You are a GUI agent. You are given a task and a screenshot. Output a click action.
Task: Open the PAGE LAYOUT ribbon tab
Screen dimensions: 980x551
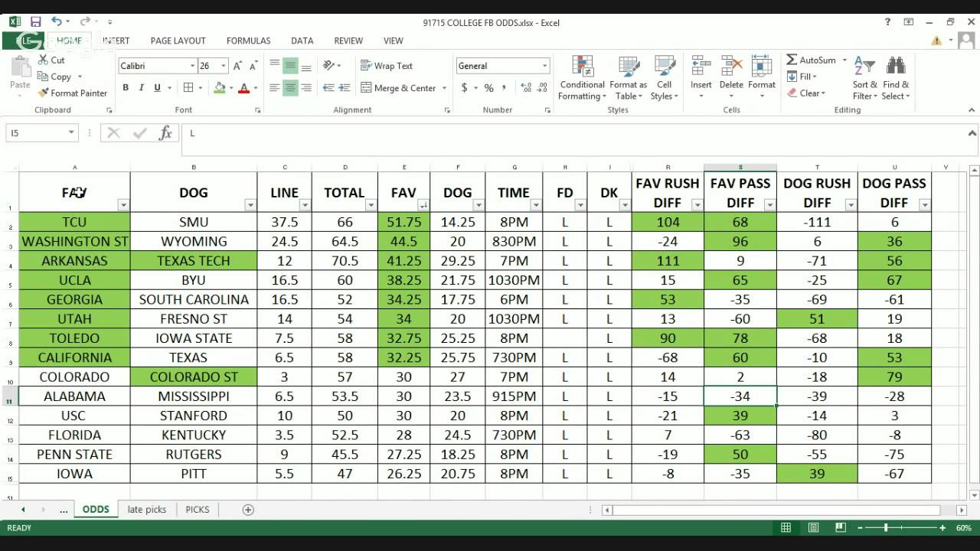click(x=178, y=41)
